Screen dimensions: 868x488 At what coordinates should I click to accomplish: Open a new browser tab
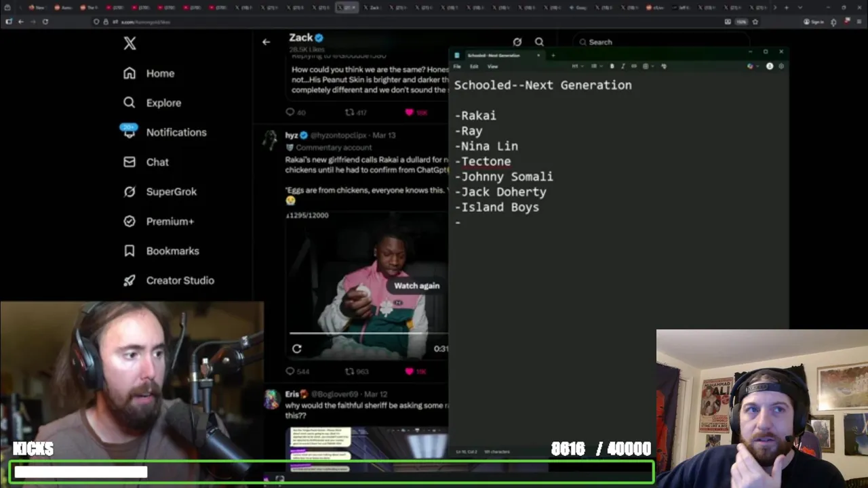coord(787,7)
